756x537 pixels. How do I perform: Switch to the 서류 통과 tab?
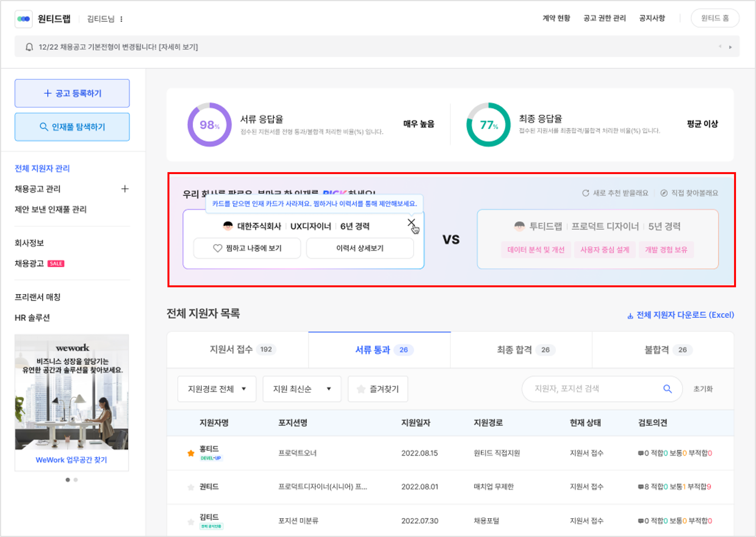[x=379, y=350]
